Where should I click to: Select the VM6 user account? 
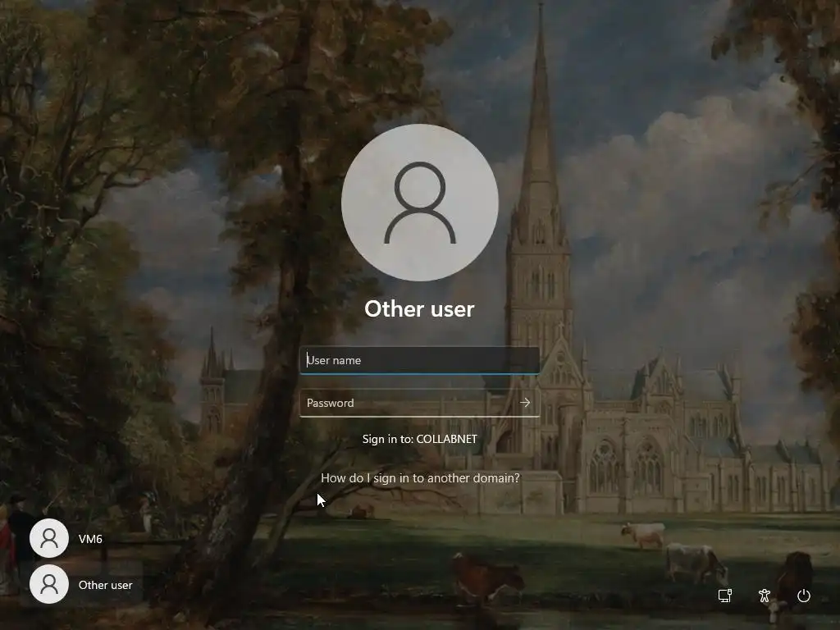pyautogui.click(x=85, y=538)
